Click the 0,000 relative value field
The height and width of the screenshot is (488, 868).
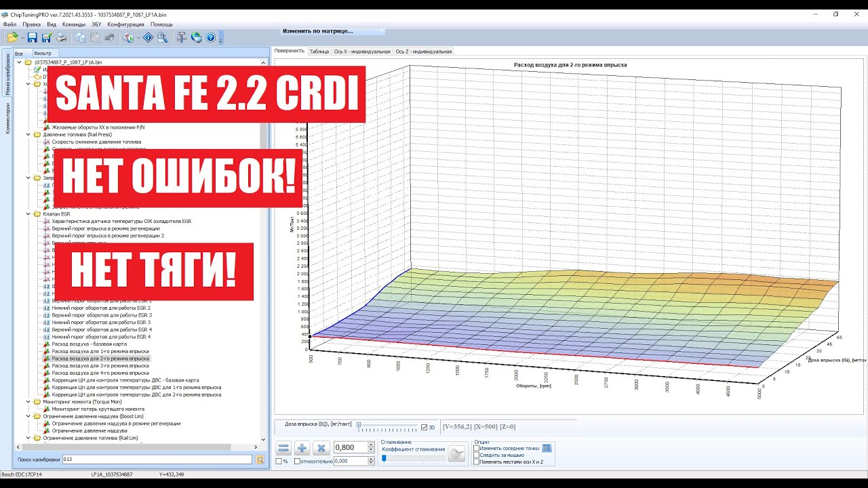coord(351,461)
